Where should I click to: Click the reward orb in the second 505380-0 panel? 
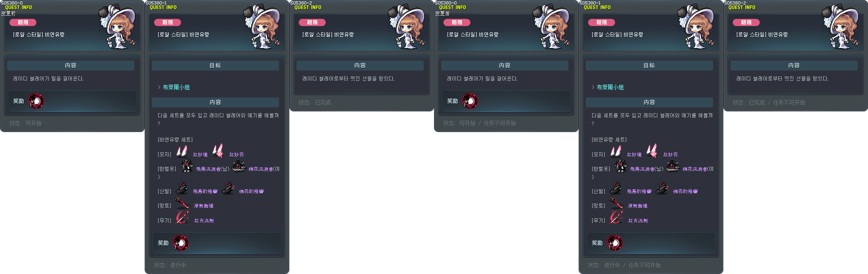coord(470,101)
